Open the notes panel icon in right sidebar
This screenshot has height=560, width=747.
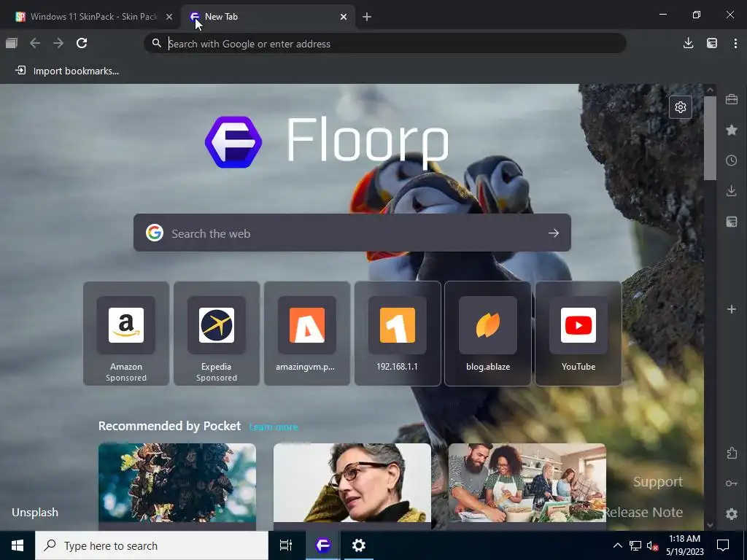[x=732, y=222]
